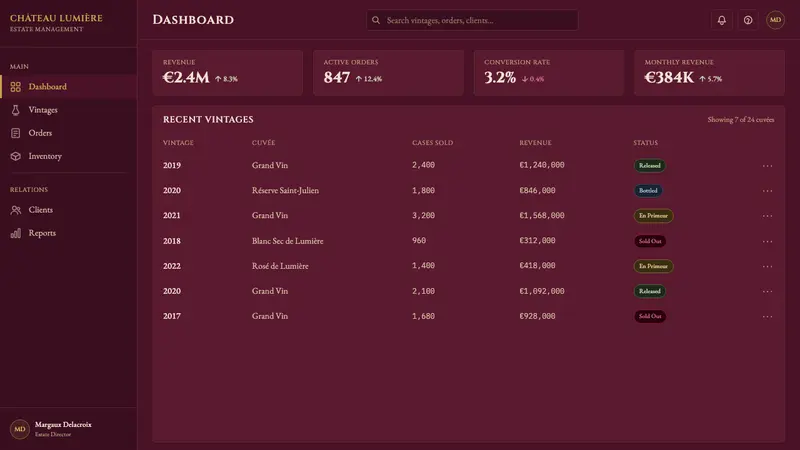800x450 pixels.
Task: Select Blanc Sec de Lumière cuvée name
Action: (x=287, y=241)
